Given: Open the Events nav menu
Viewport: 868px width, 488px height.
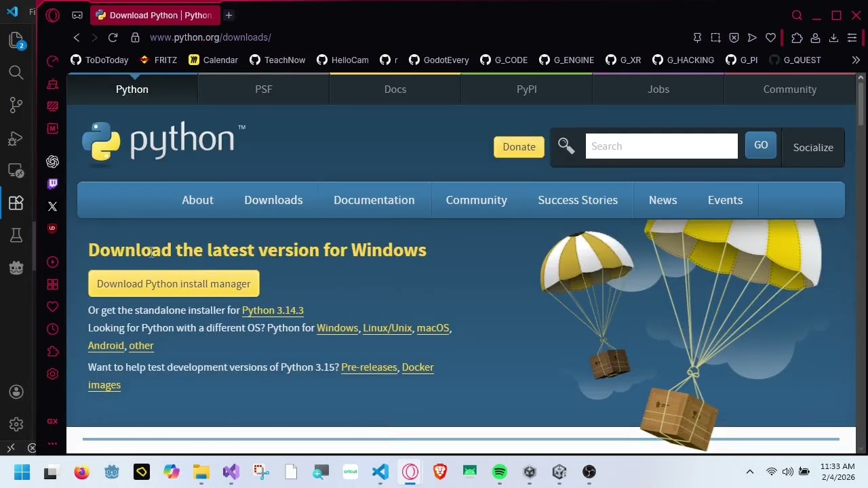Looking at the screenshot, I should tap(725, 200).
